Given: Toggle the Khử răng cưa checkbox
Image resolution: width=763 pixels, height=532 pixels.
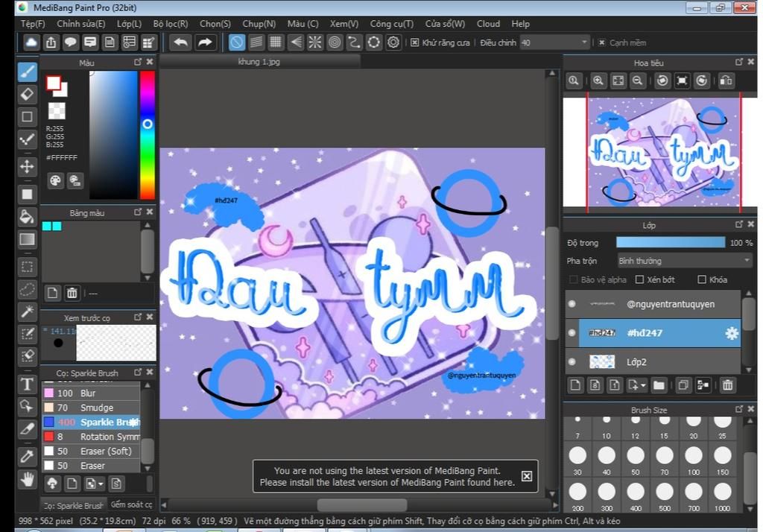Looking at the screenshot, I should [414, 42].
